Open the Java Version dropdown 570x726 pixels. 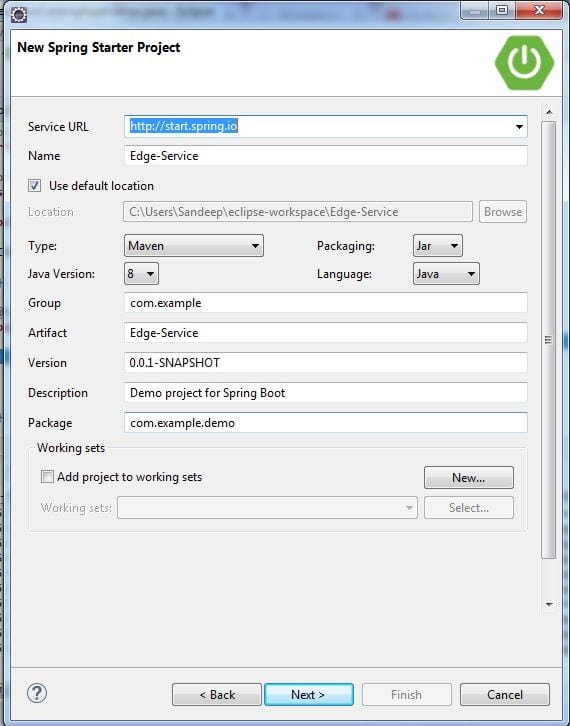pos(141,274)
